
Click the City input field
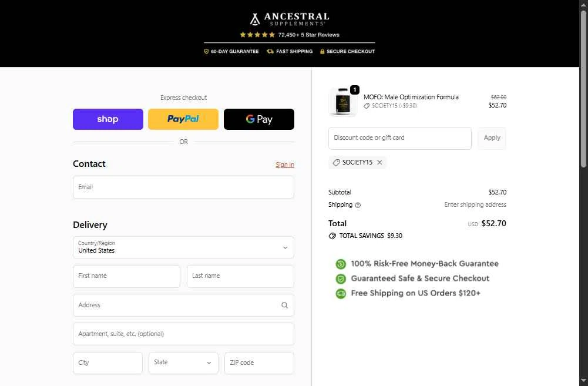(x=107, y=362)
